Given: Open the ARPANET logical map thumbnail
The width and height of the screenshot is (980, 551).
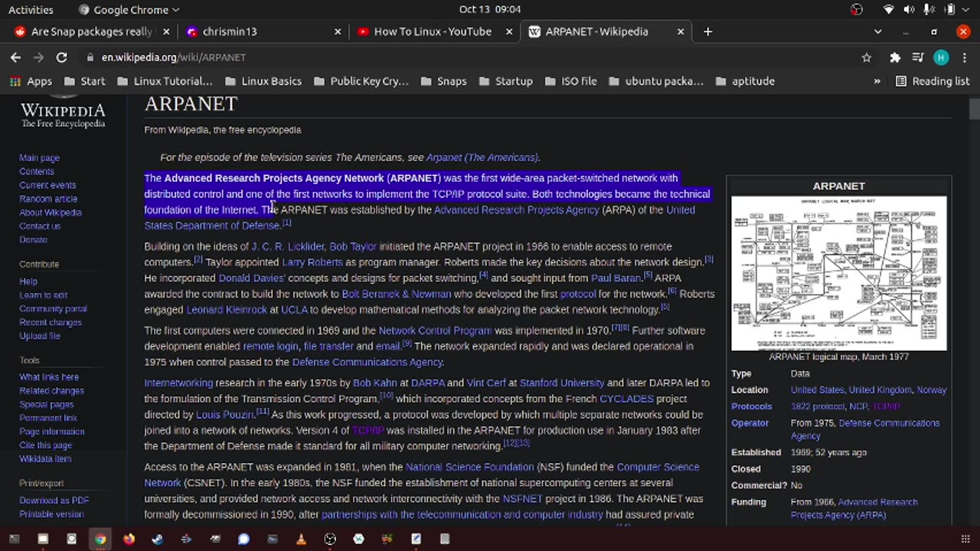Looking at the screenshot, I should coord(839,273).
